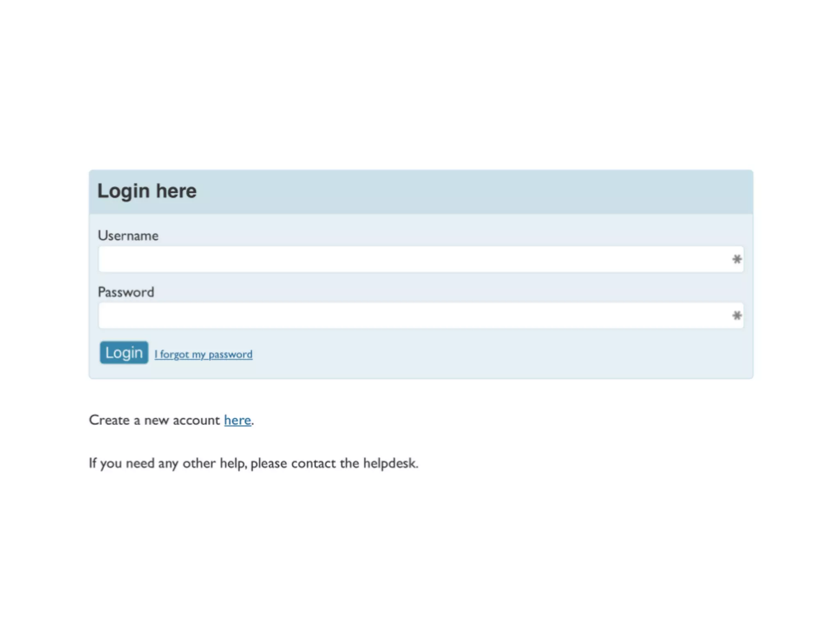Click blank white space above login panel
Image resolution: width=840 pixels, height=630 pixels.
click(420, 82)
